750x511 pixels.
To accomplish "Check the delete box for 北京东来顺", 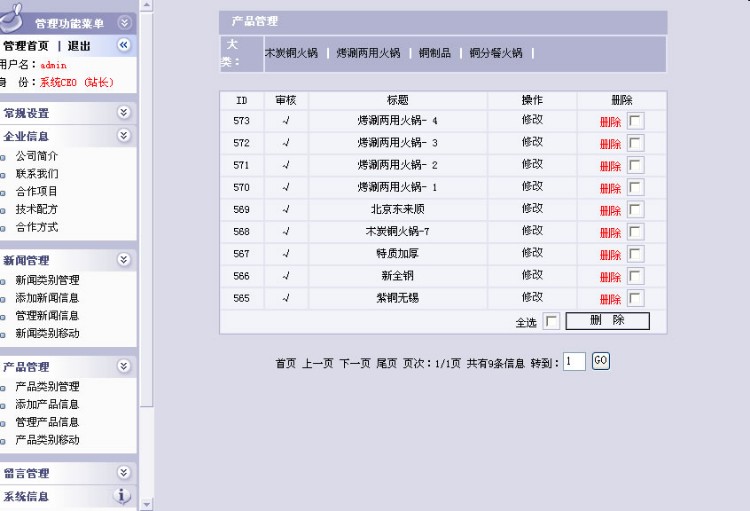I will (x=635, y=209).
